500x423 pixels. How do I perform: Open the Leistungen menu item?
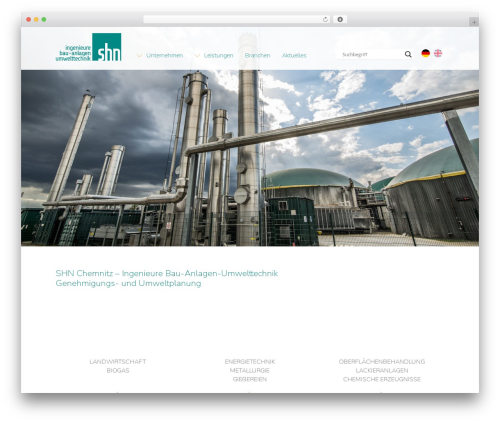coord(218,56)
